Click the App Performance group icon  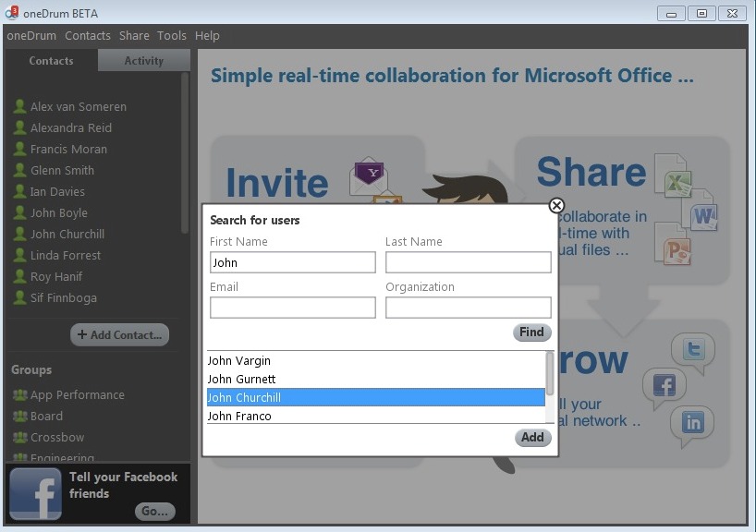point(19,394)
